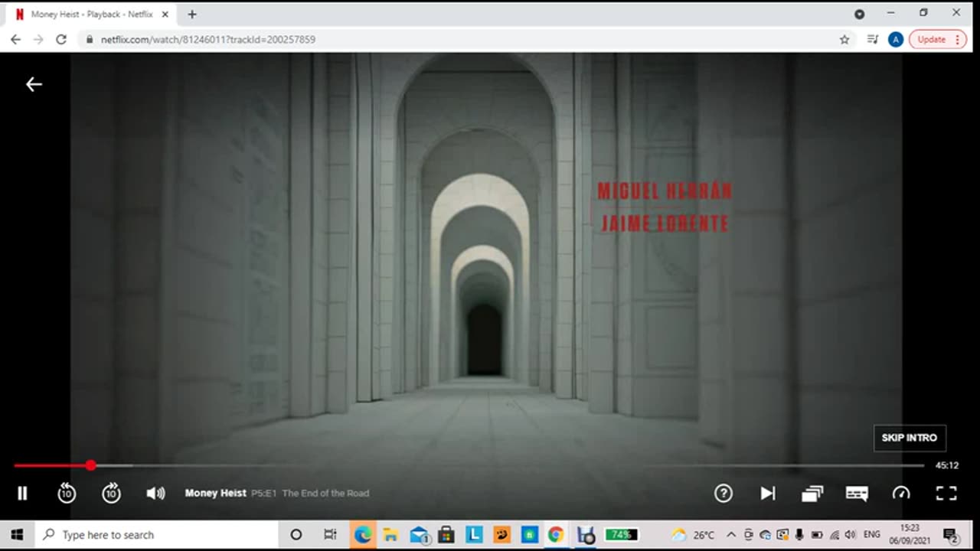Show hidden system tray icons
The image size is (980, 551).
click(731, 535)
